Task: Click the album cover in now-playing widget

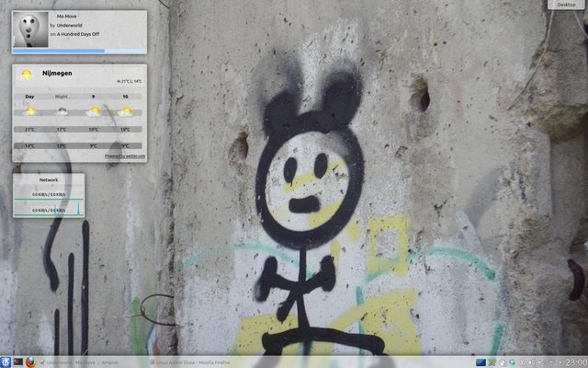Action: tap(30, 29)
